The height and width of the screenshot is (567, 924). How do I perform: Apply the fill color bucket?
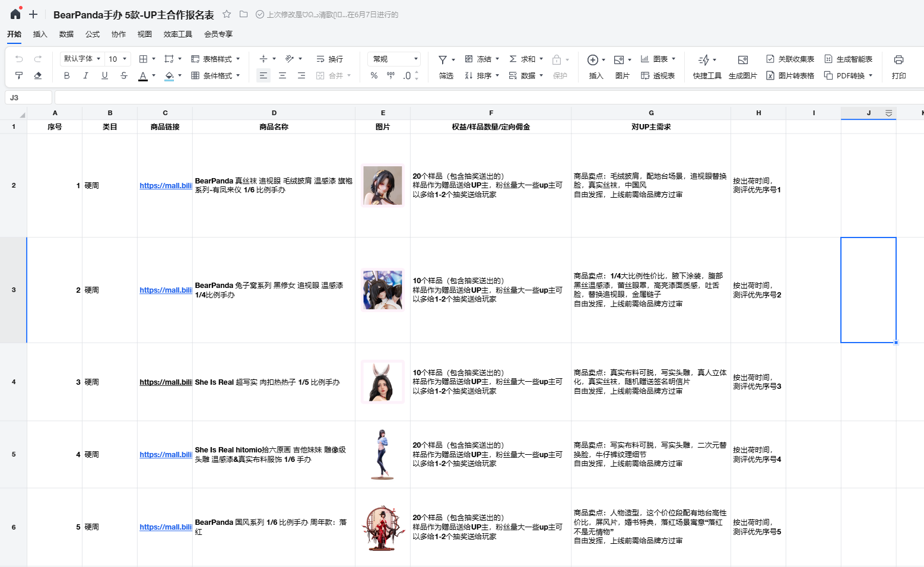[169, 76]
